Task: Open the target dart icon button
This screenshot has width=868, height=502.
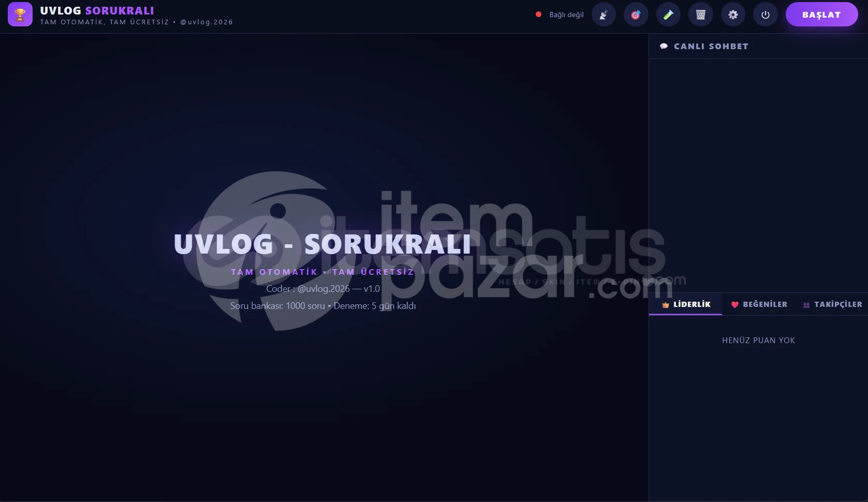Action: (x=636, y=14)
